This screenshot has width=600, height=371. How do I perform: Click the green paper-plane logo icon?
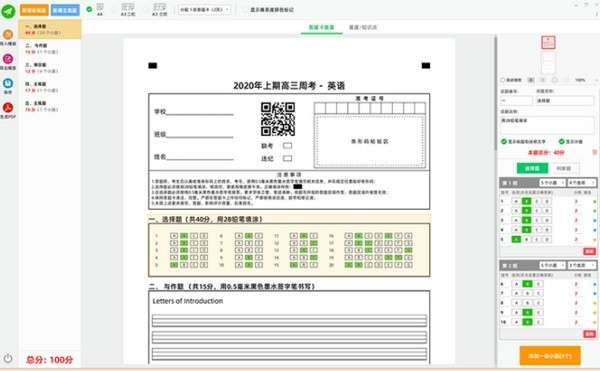(x=8, y=11)
